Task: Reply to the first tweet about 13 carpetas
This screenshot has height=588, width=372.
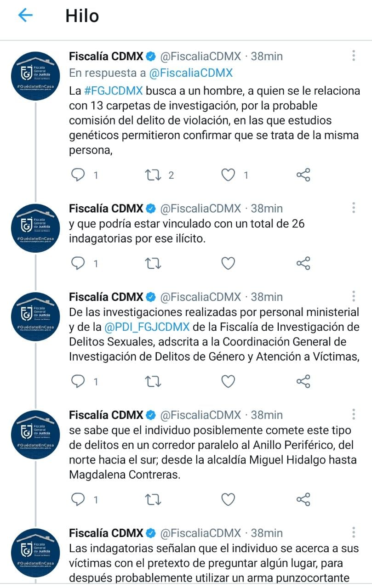Action: tap(78, 175)
